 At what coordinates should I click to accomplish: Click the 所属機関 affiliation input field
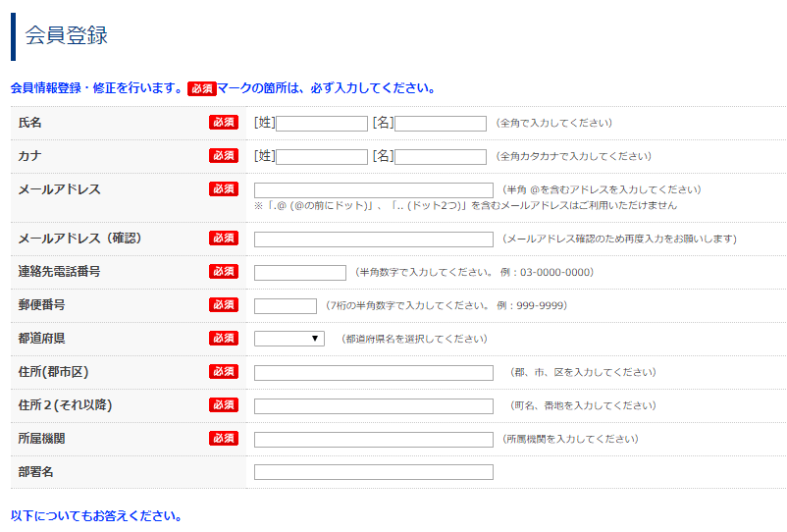(373, 440)
